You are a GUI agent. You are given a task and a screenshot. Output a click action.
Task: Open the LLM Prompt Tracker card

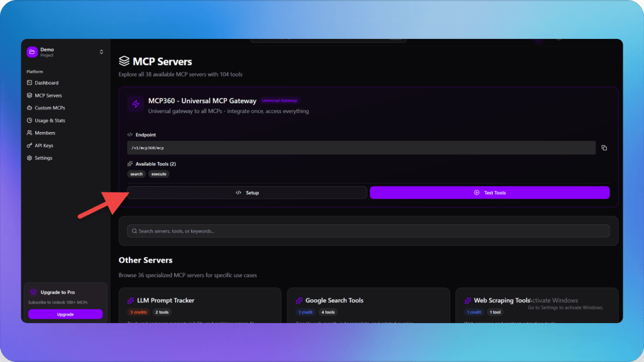pyautogui.click(x=200, y=305)
